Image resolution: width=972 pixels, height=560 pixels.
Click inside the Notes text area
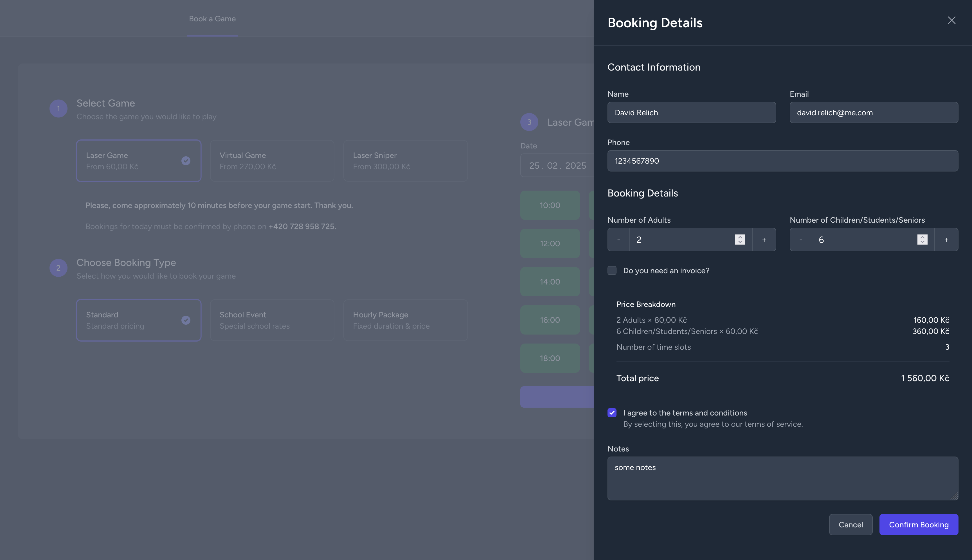783,478
